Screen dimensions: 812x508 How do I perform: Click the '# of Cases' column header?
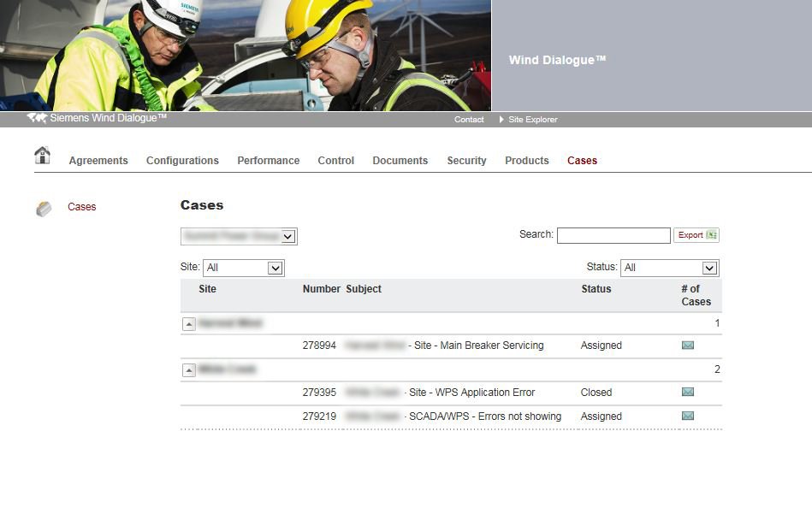click(x=696, y=295)
